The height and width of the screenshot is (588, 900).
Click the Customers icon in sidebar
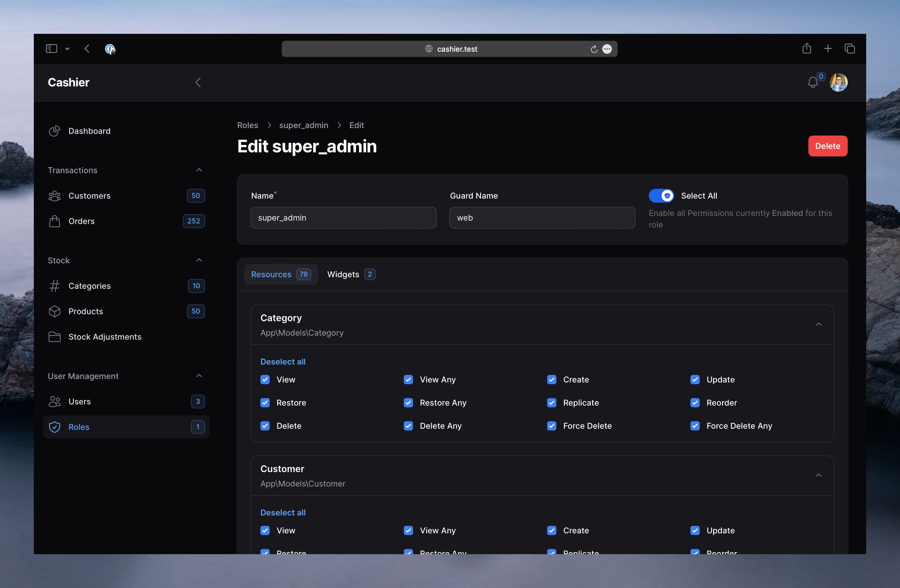pyautogui.click(x=54, y=195)
